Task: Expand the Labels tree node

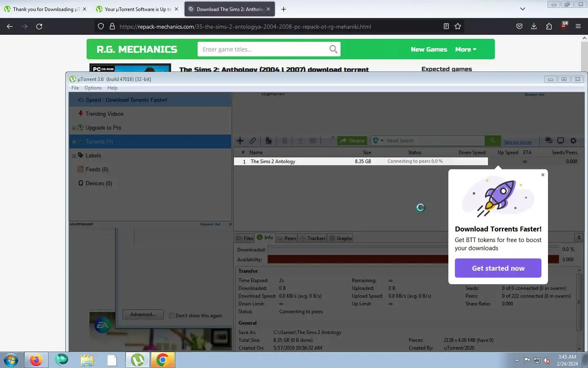Action: coord(74,156)
